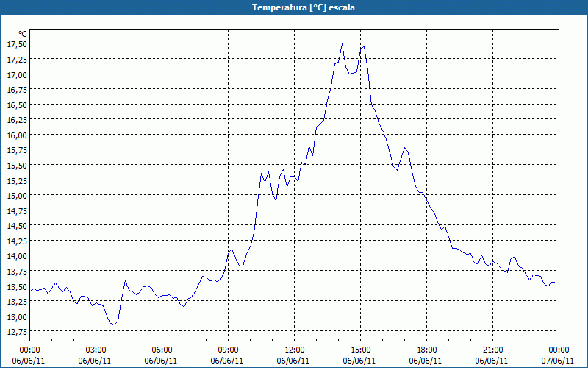Click the 15,25 y-axis value

click(x=17, y=180)
